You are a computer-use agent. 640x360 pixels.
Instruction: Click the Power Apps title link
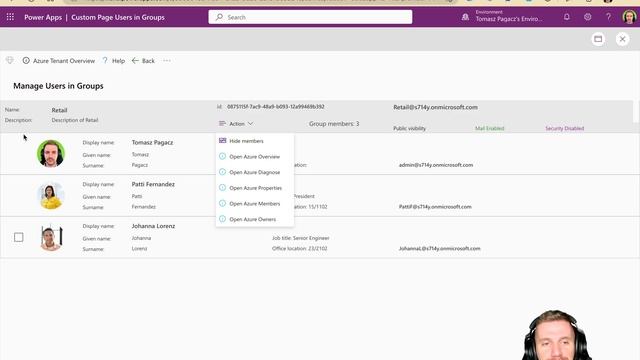[x=43, y=17]
